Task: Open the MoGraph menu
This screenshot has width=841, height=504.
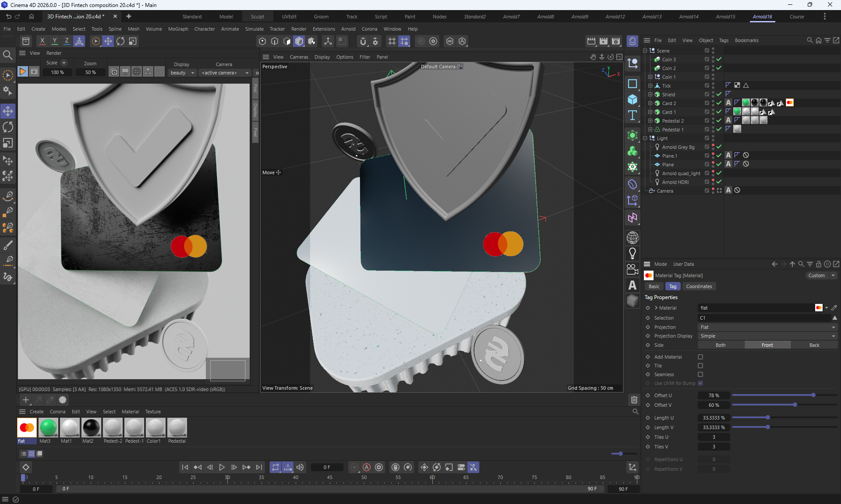Action: point(178,29)
